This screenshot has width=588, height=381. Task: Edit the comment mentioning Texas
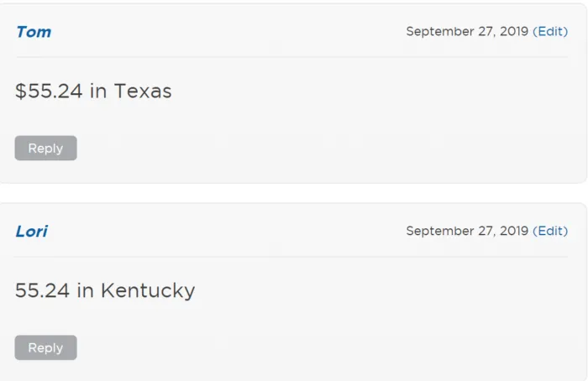tap(550, 31)
